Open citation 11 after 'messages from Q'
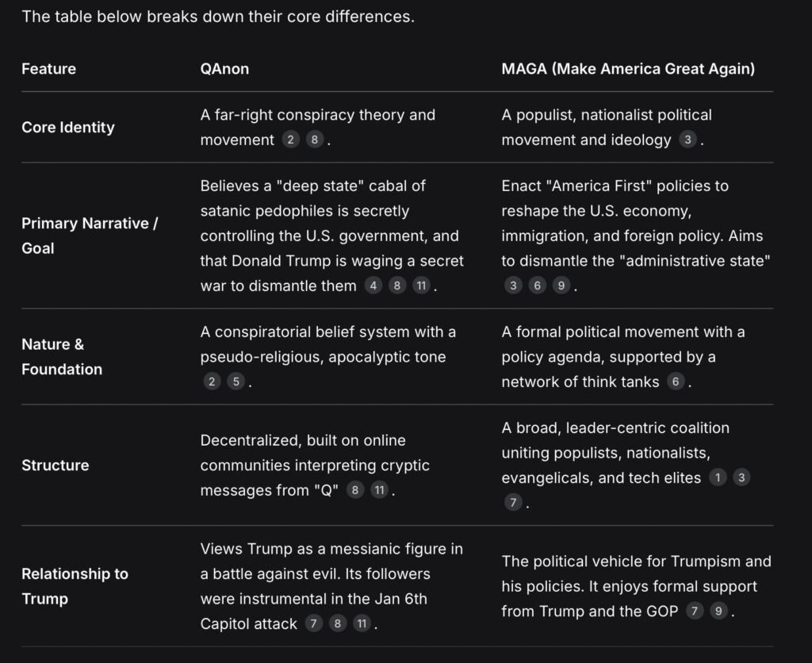 [x=380, y=490]
